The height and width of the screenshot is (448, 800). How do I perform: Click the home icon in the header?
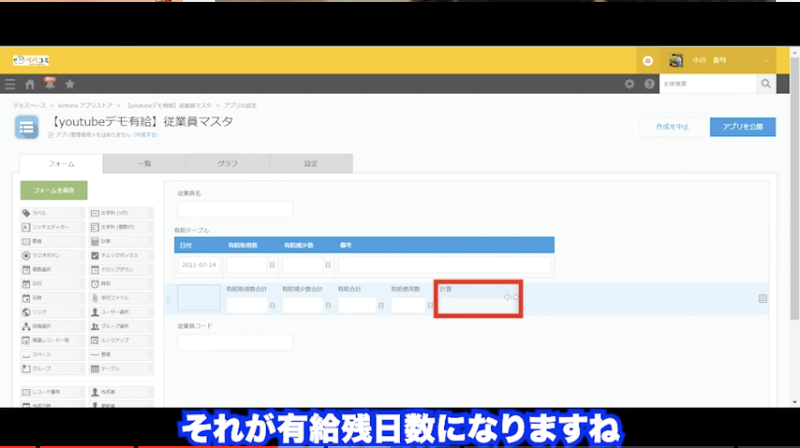coord(30,85)
